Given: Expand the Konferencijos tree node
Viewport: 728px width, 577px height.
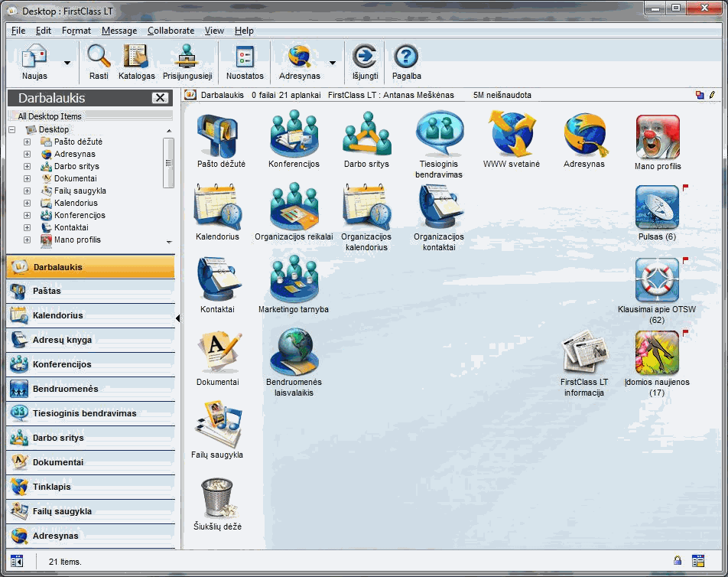Looking at the screenshot, I should tap(28, 215).
